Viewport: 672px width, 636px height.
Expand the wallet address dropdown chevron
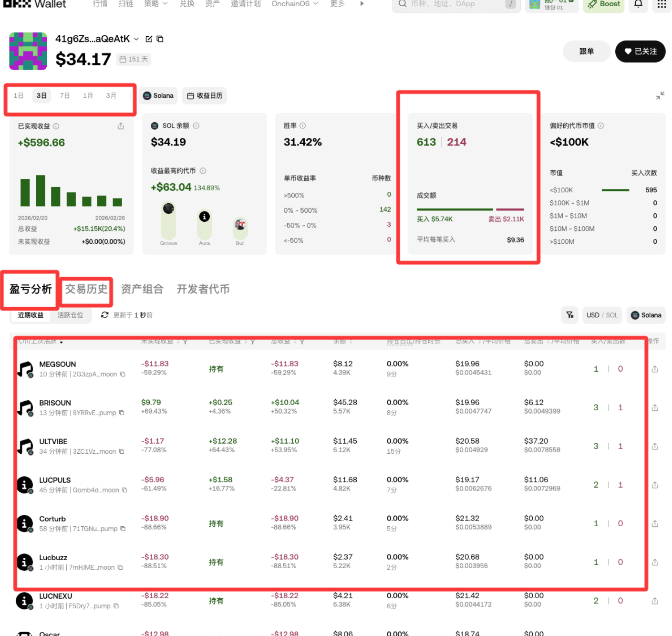pos(136,39)
